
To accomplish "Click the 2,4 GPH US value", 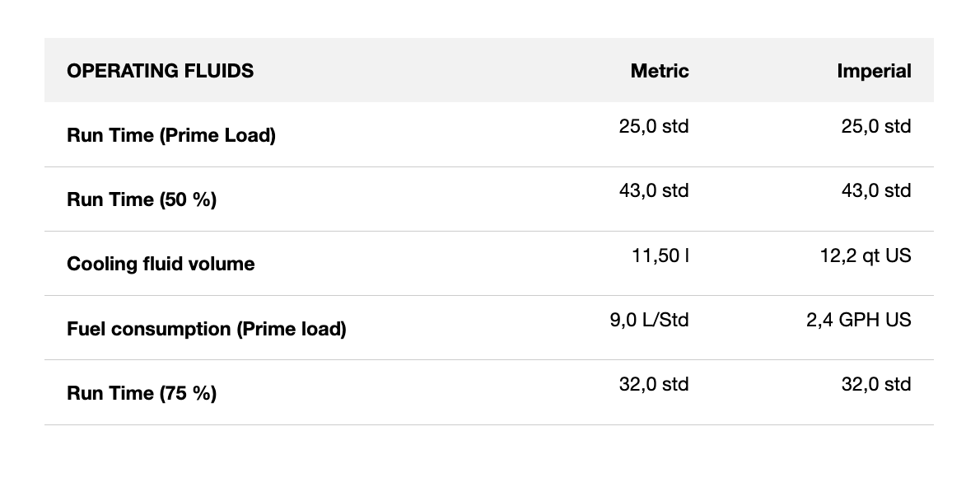I will [859, 320].
